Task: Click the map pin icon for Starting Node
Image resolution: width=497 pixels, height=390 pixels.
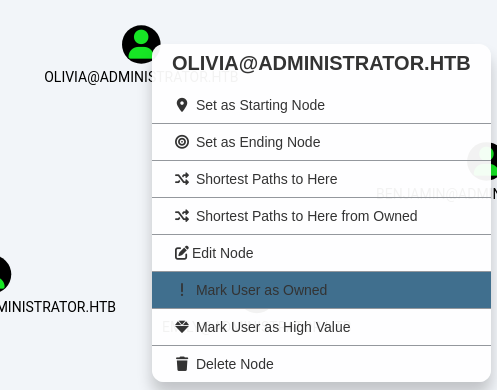Action: pos(182,105)
